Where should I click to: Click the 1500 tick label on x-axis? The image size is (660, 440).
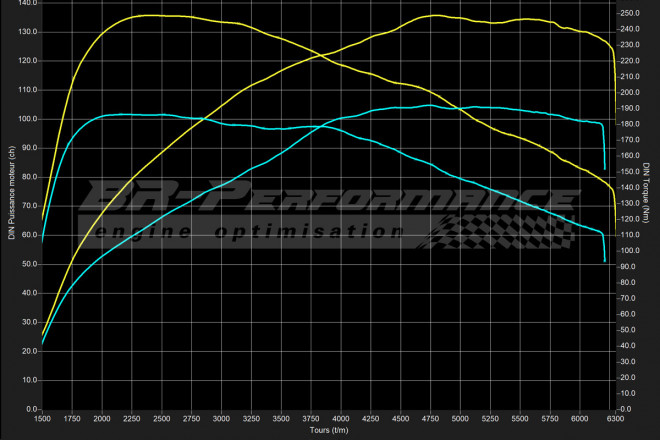click(x=43, y=420)
